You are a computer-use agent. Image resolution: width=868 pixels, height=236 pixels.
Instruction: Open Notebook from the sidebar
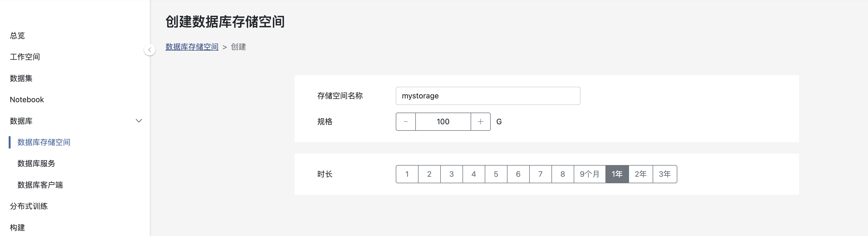pos(27,100)
